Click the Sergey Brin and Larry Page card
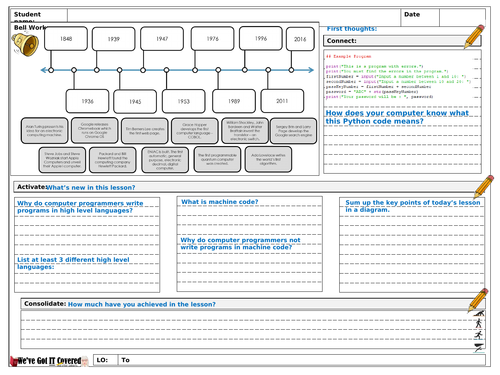Viewport: 500px width, 375px height. coord(293,131)
